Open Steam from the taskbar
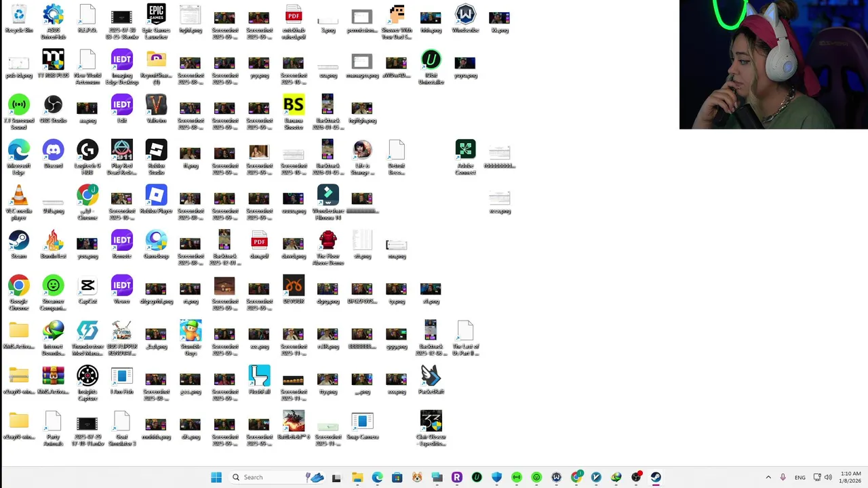The image size is (868, 488). 656,477
